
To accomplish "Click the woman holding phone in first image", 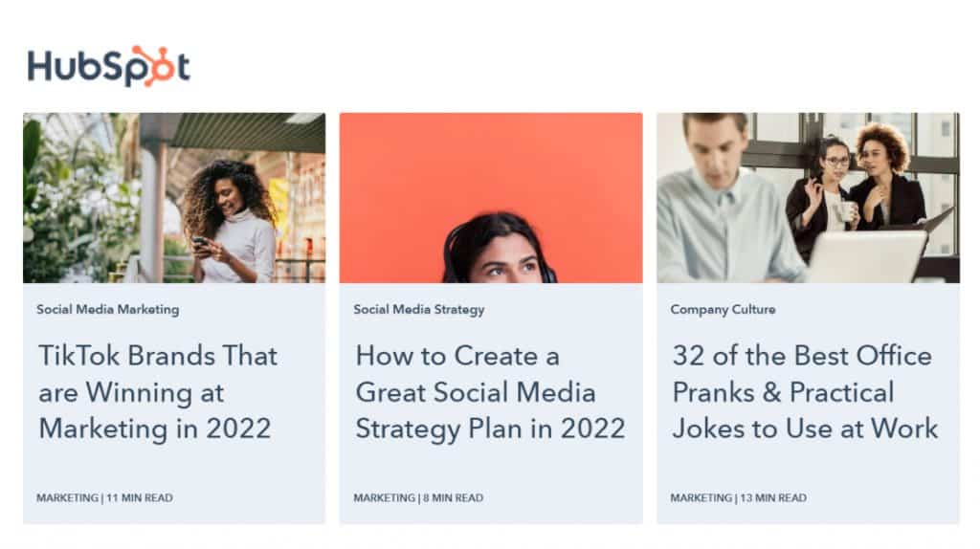I will (x=230, y=222).
